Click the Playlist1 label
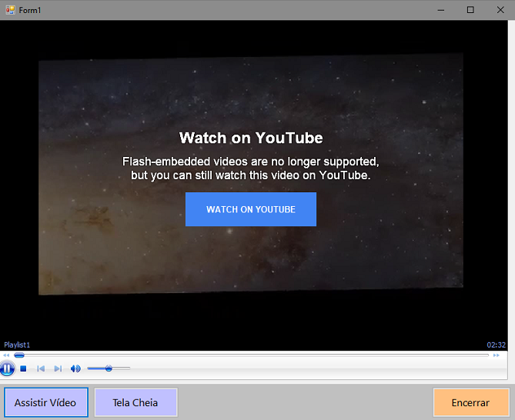 (x=17, y=345)
